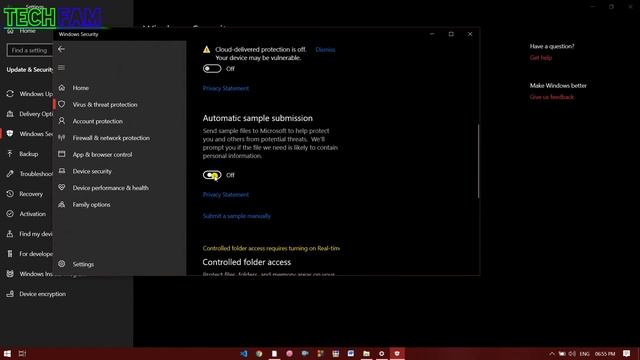
Task: Toggle Cloud-delivered protection switch
Action: (x=212, y=69)
